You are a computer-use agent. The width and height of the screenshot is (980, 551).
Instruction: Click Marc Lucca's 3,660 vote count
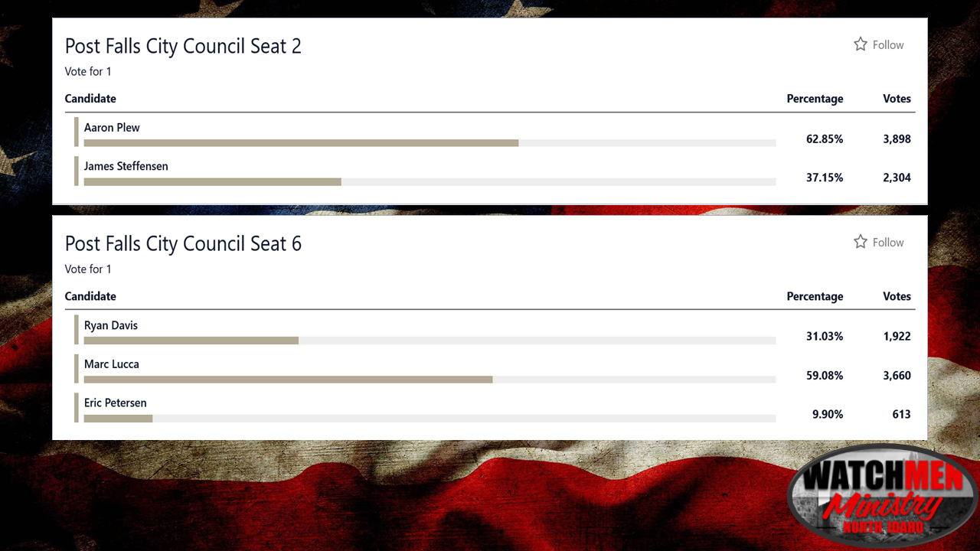click(x=897, y=376)
